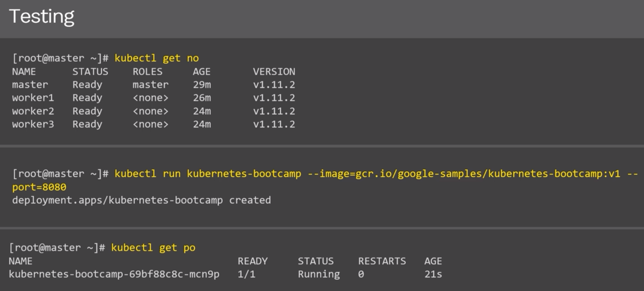Click the 'Running' pod status

319,274
